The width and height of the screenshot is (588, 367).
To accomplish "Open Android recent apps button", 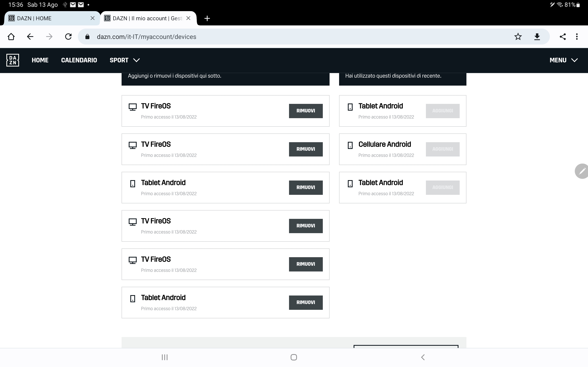I will click(165, 357).
